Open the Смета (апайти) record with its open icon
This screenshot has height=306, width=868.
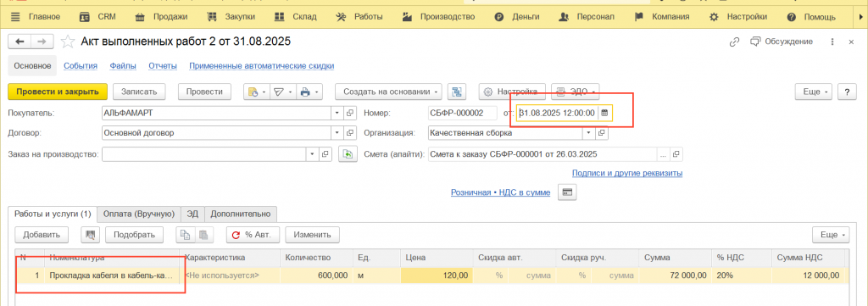pyautogui.click(x=676, y=153)
